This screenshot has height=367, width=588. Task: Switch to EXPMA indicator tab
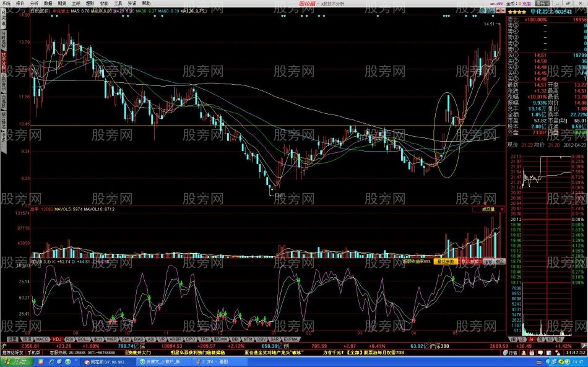(x=290, y=339)
